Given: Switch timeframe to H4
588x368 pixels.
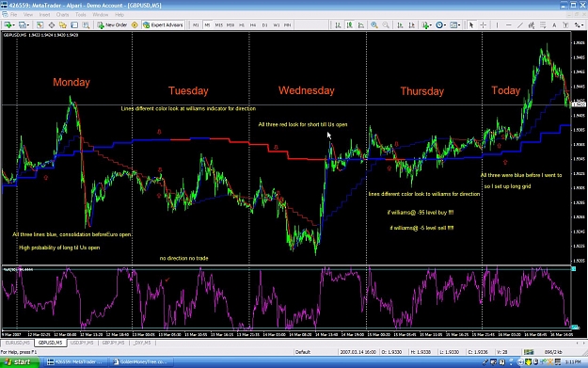Looking at the screenshot, I should [x=253, y=24].
